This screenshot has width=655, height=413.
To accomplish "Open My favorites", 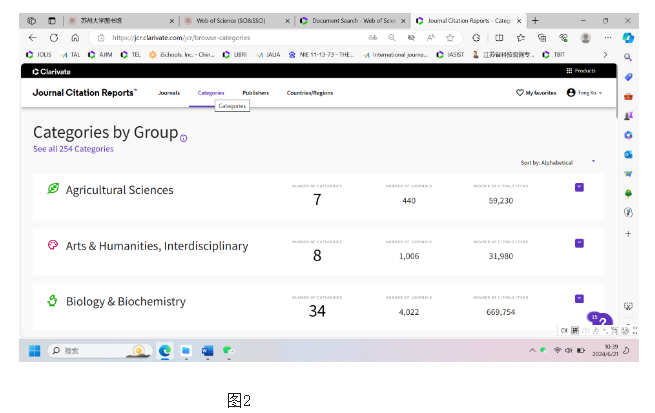I will [536, 93].
